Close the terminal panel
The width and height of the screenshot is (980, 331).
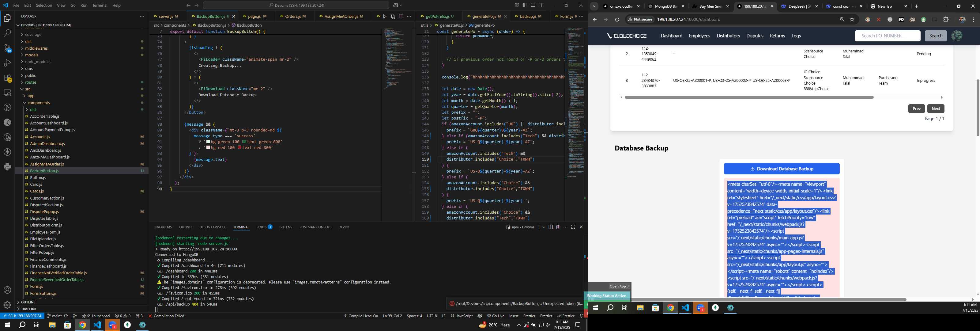[x=581, y=227]
